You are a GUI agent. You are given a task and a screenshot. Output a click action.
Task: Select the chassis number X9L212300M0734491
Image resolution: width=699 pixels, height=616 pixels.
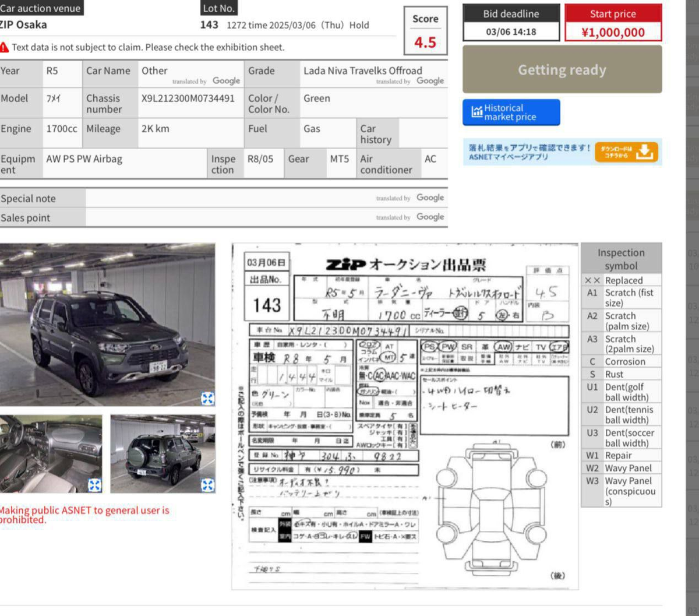point(188,98)
